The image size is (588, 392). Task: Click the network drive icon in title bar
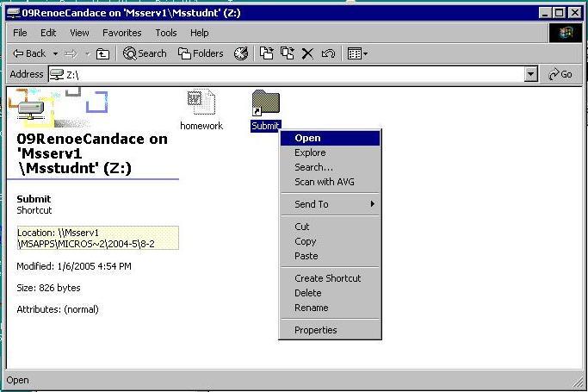click(14, 13)
